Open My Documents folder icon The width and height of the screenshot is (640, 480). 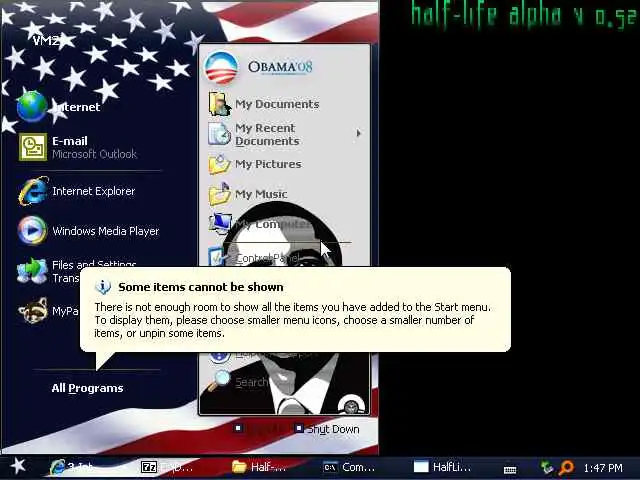219,104
